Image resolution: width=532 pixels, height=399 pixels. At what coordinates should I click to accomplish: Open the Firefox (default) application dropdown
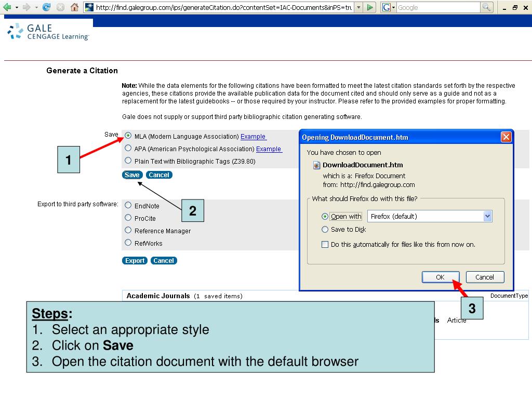(487, 216)
